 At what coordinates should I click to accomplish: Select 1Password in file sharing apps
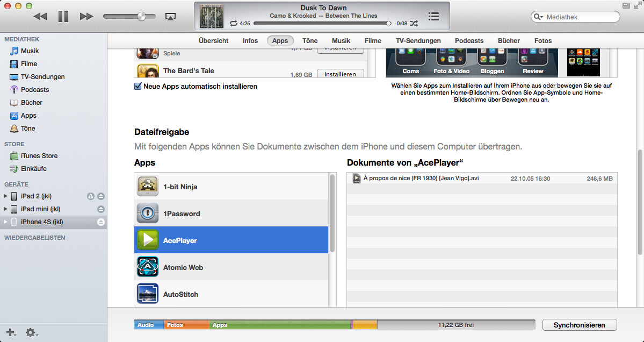pyautogui.click(x=231, y=213)
